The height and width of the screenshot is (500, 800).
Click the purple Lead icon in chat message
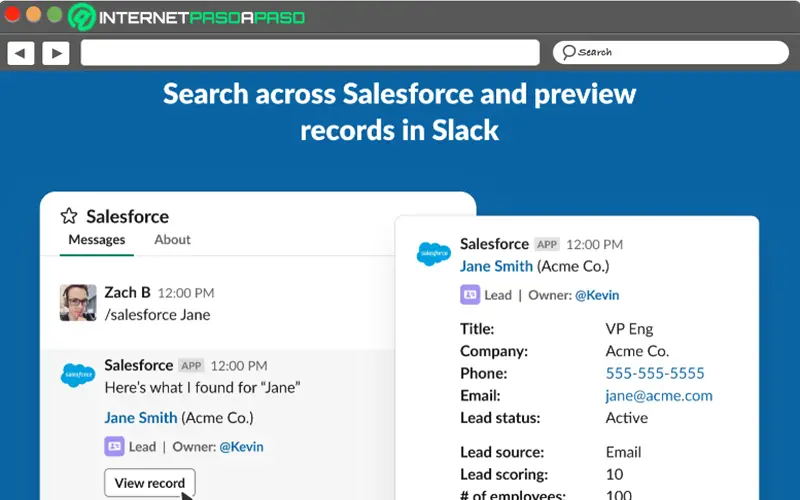(x=113, y=447)
